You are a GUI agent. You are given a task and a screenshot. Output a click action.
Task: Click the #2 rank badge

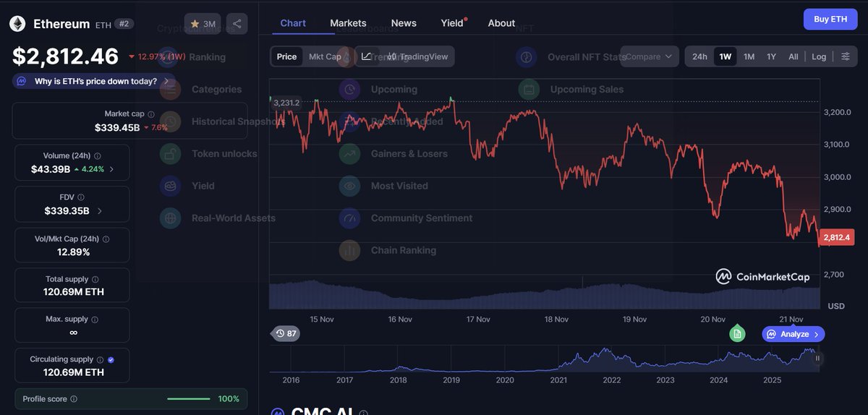[x=124, y=24]
